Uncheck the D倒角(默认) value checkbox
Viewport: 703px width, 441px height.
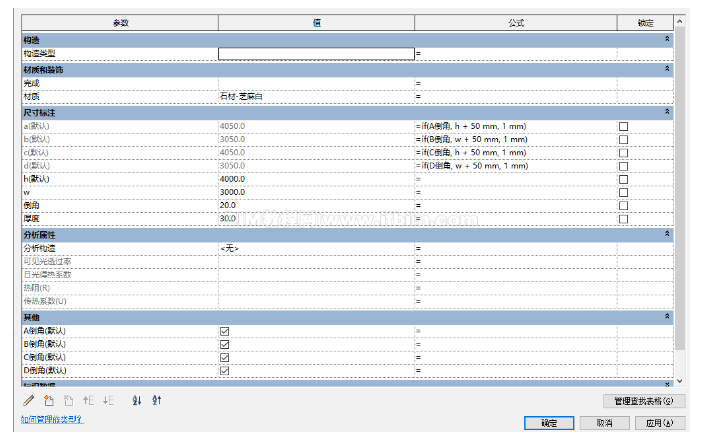coord(225,371)
